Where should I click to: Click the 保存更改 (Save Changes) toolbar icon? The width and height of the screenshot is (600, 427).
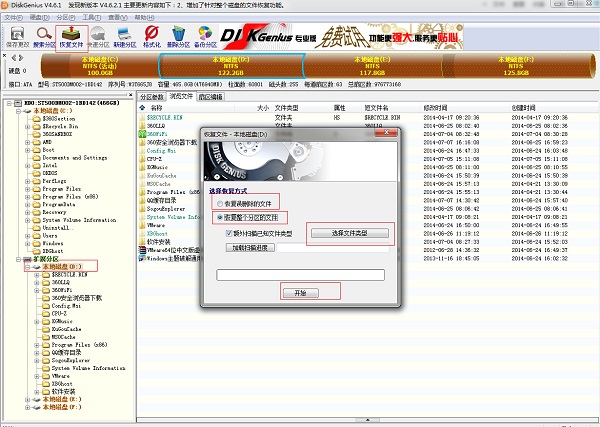[15, 38]
